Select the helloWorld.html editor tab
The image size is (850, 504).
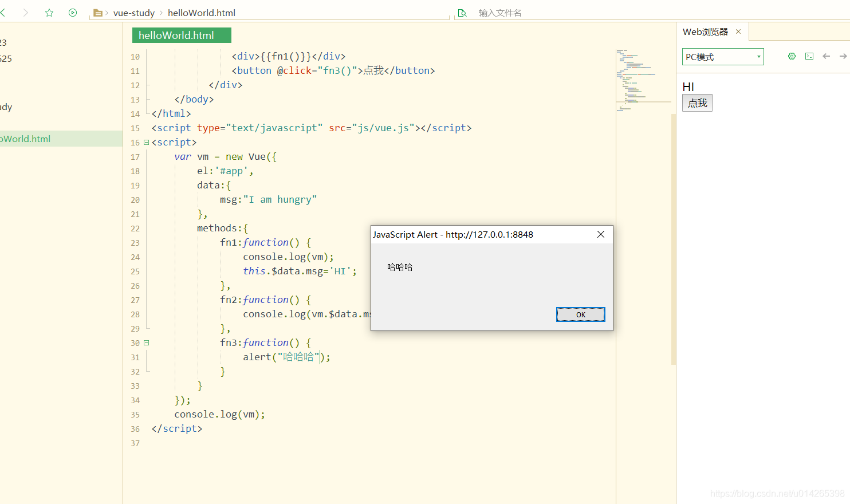pos(182,35)
